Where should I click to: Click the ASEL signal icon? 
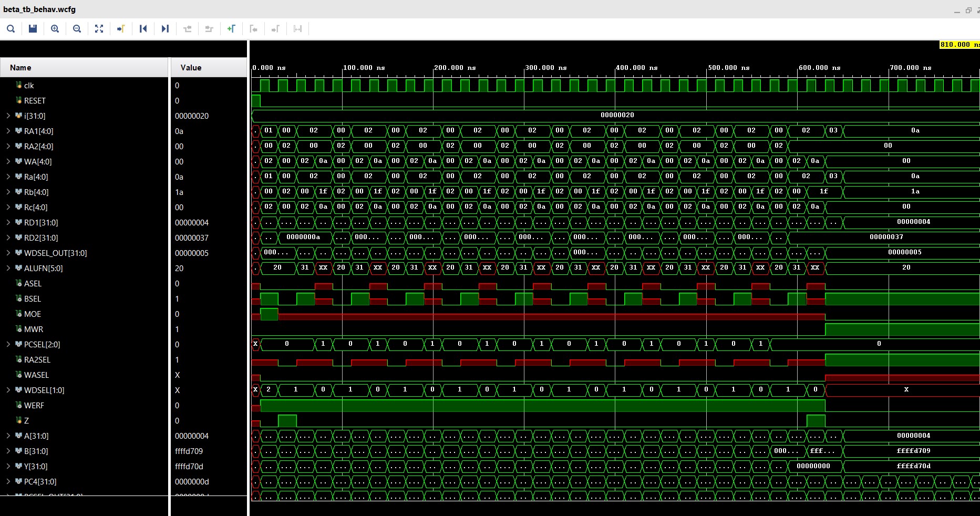(x=19, y=283)
